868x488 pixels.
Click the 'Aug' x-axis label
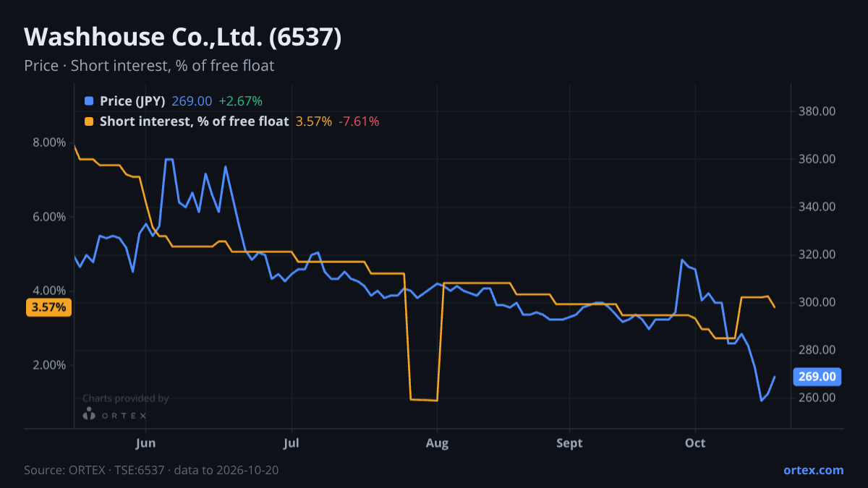point(437,443)
